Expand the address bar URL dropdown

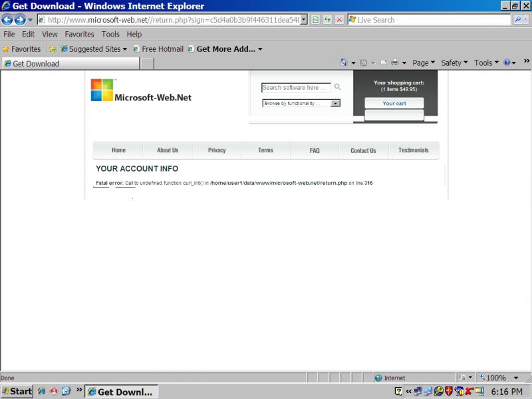304,20
